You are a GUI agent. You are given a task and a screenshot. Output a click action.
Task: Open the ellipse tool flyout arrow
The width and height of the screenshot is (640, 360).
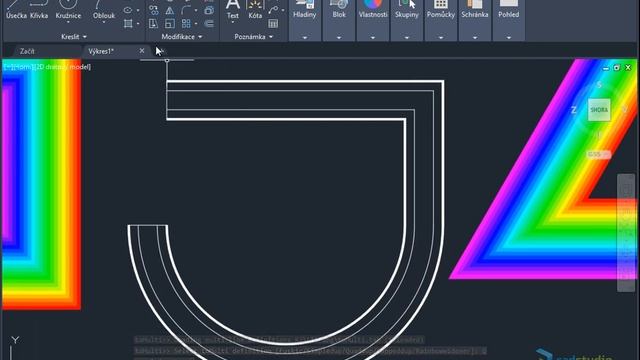138,11
